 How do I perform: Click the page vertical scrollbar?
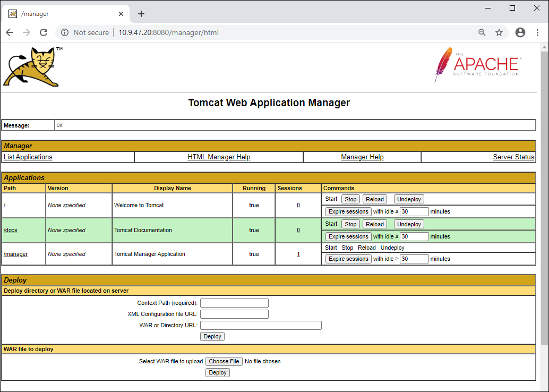point(544,197)
